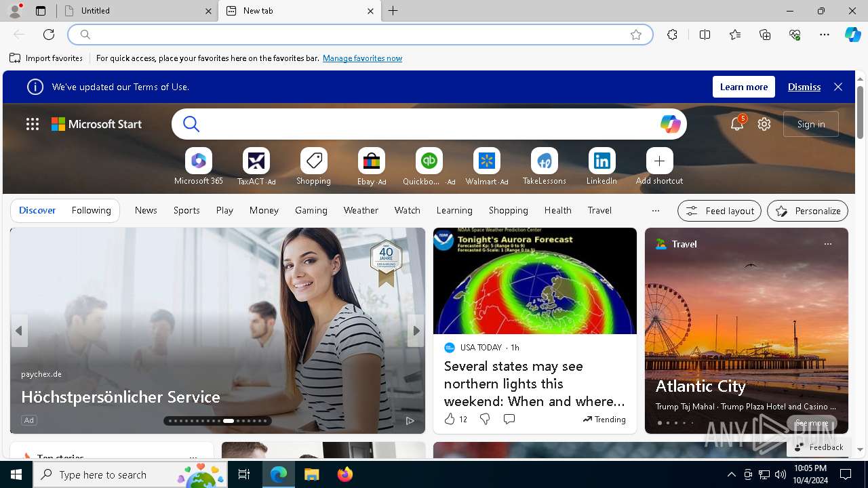This screenshot has width=868, height=488.
Task: Open File Explorer from taskbar
Action: pyautogui.click(x=311, y=474)
